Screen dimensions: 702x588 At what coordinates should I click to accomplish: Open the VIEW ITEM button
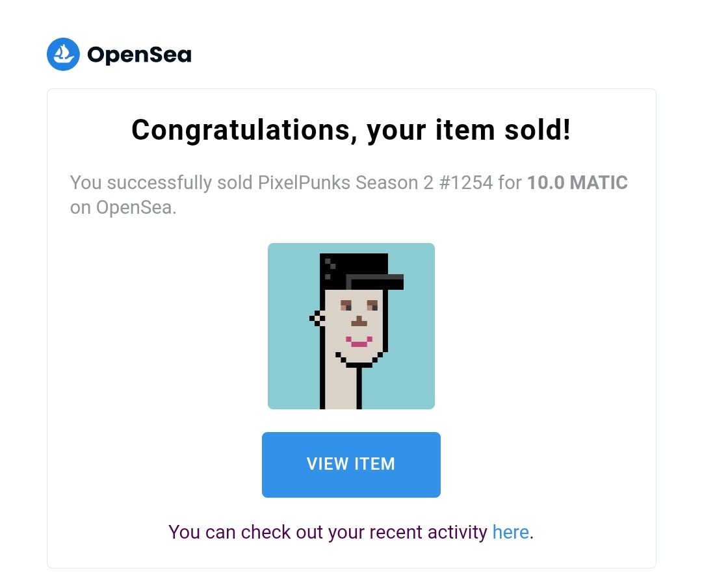351,465
